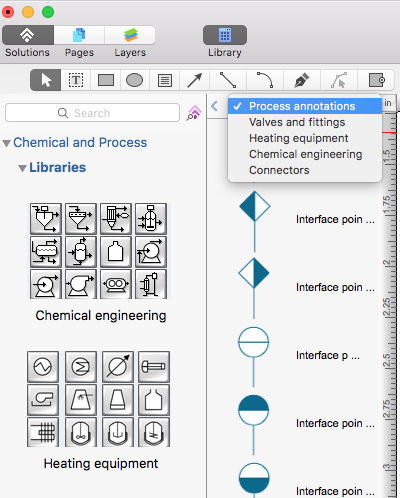Screen dimensions: 400x498
Task: Click the solutions search icon beside Search
Action: [x=194, y=113]
